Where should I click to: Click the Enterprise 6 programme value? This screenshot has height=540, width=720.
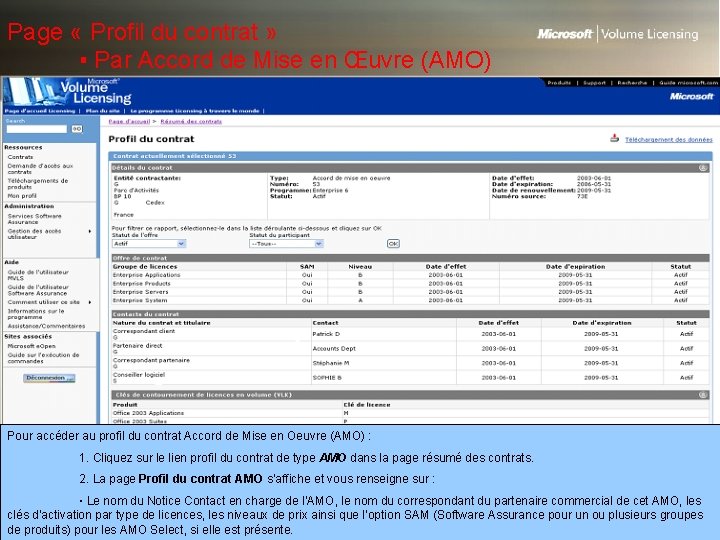330,190
